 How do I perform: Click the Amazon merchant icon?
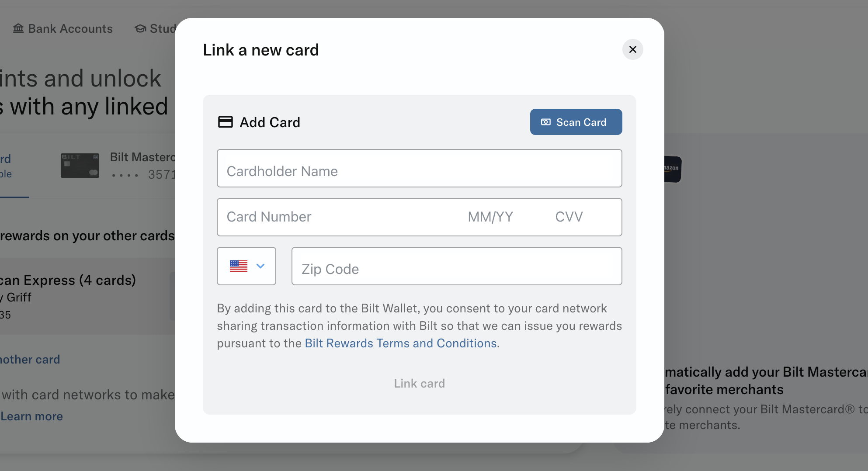tap(672, 169)
